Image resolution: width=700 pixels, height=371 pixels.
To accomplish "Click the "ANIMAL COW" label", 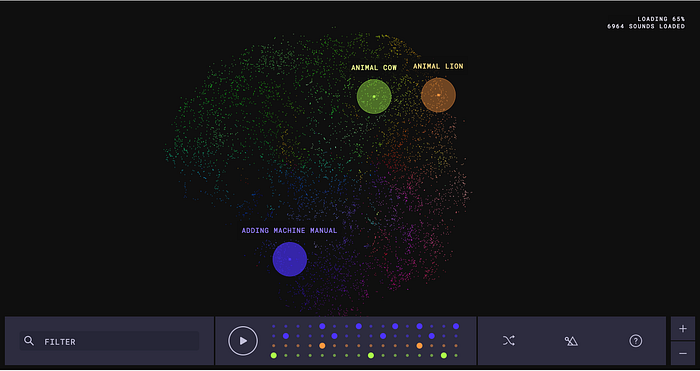I will pos(374,68).
